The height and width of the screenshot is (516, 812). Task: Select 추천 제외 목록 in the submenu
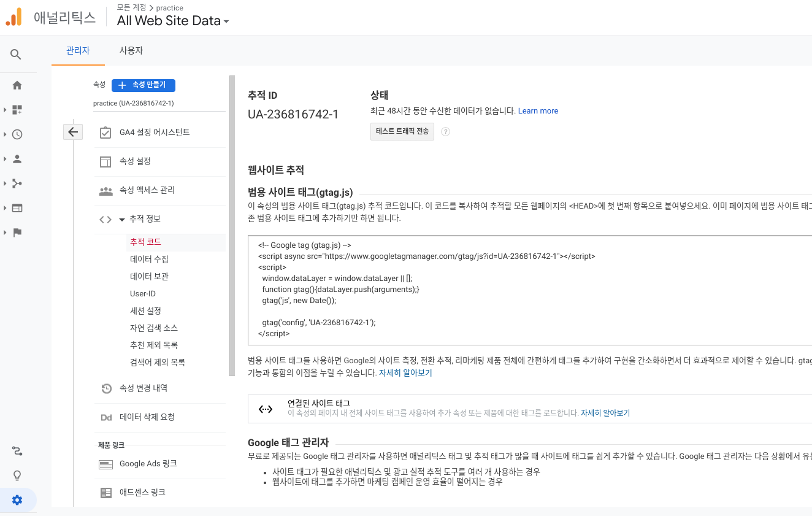[154, 345]
